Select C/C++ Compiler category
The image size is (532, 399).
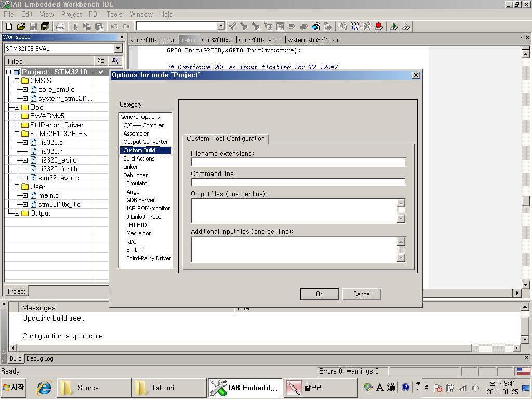[x=143, y=125]
